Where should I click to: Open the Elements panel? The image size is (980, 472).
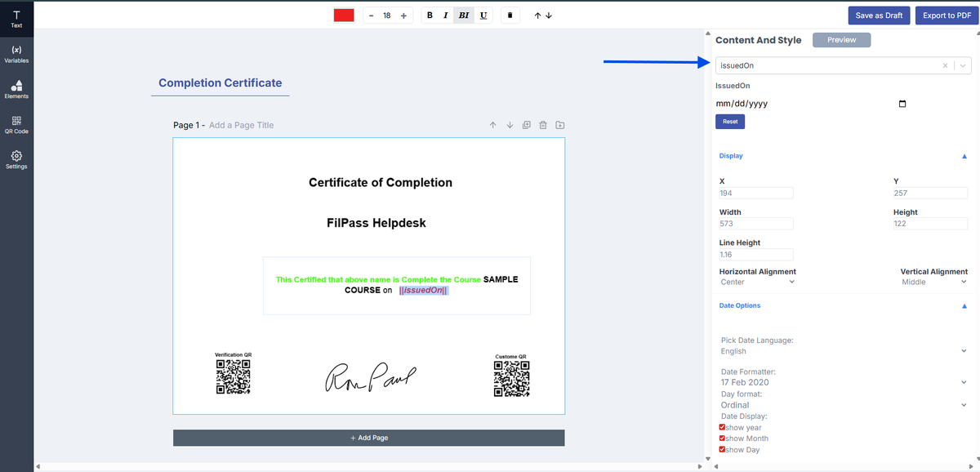[16, 89]
